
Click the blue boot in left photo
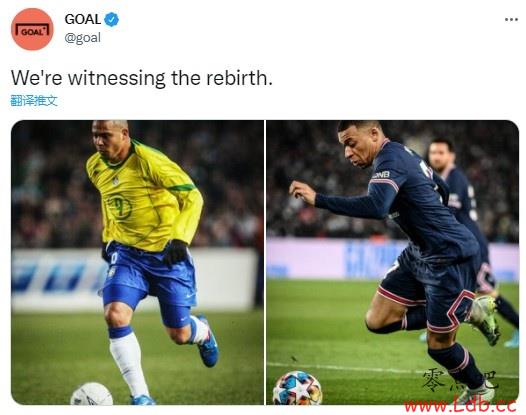[x=208, y=343]
